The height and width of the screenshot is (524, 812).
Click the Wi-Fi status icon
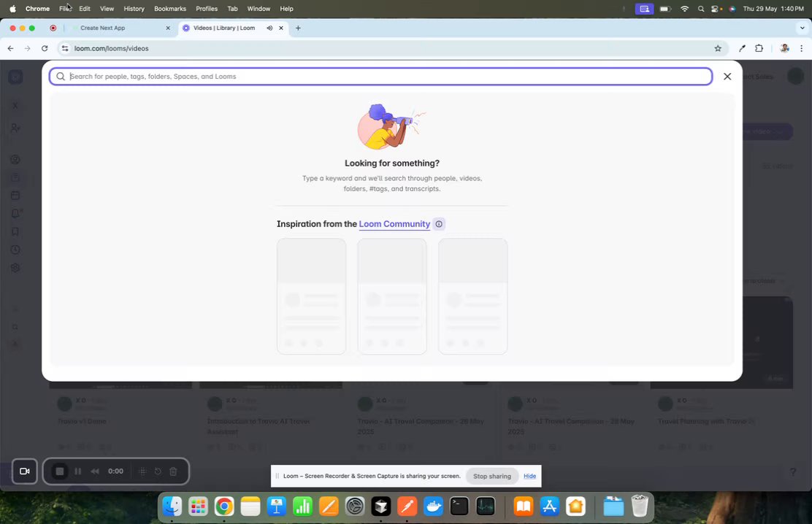(x=684, y=9)
